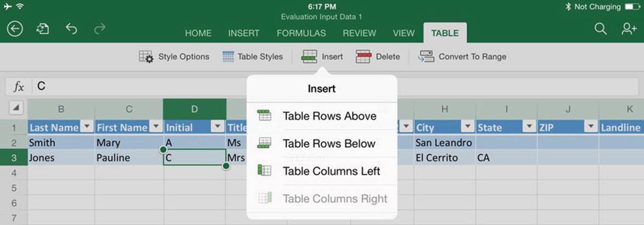Click Insert label in ribbon
The height and width of the screenshot is (225, 644).
click(332, 57)
